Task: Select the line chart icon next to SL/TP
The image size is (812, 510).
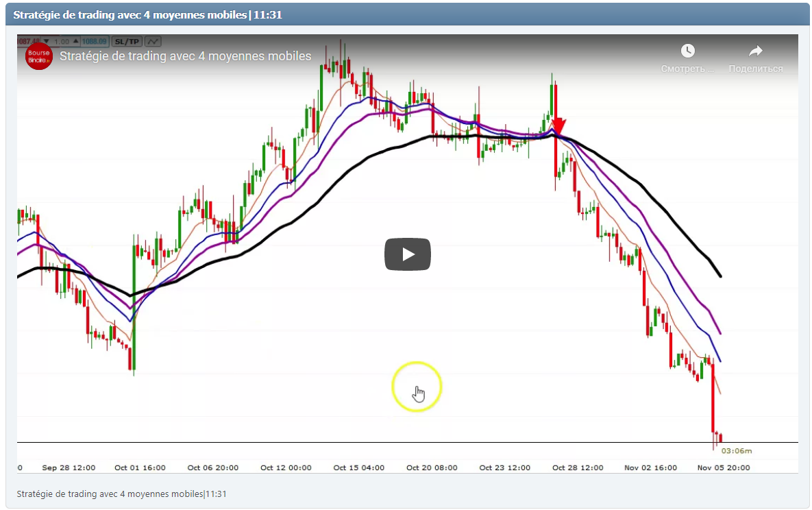Action: (x=152, y=41)
